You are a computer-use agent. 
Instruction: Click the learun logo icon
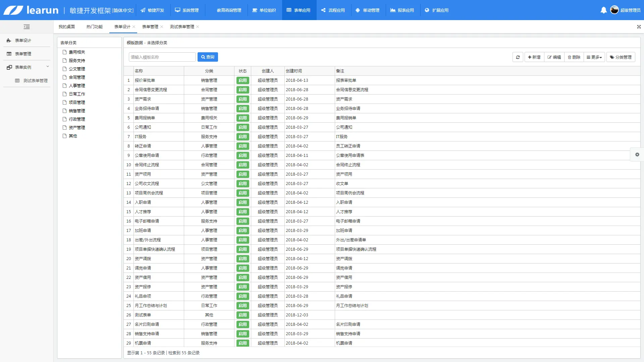pyautogui.click(x=13, y=10)
